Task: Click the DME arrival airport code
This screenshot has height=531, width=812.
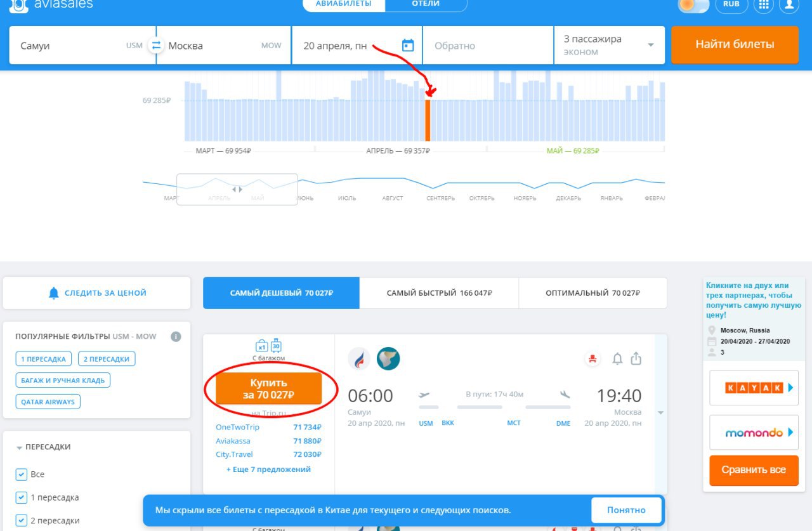Action: tap(563, 423)
